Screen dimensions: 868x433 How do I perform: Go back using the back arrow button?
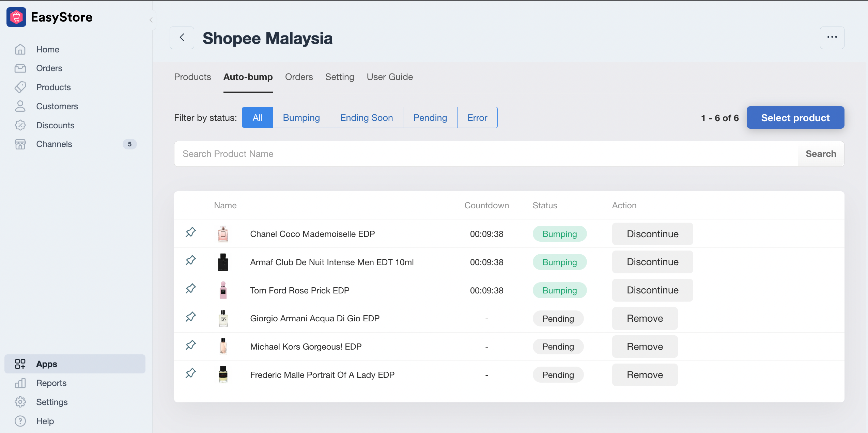182,37
